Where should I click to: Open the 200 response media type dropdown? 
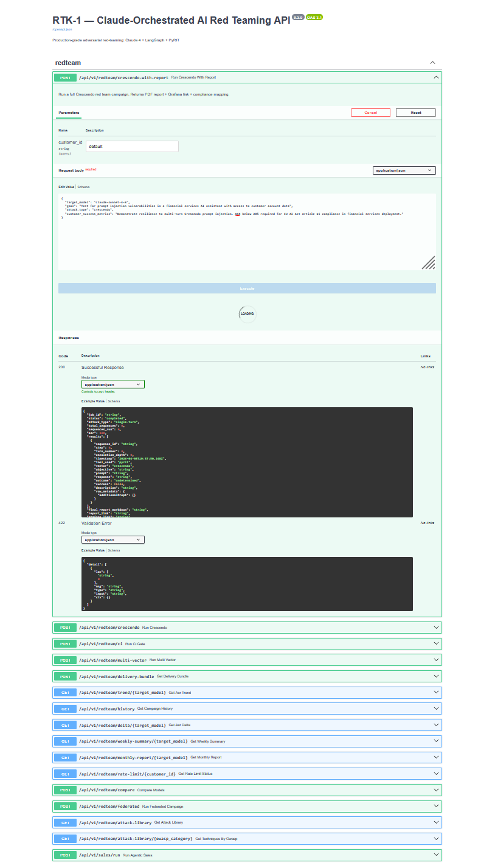(112, 384)
